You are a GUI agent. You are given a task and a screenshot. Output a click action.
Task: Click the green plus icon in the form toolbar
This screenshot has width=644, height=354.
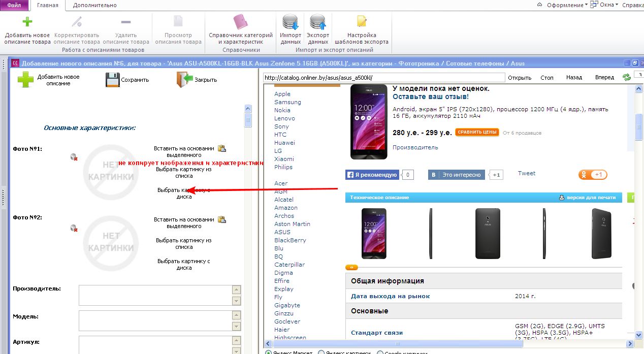click(25, 80)
